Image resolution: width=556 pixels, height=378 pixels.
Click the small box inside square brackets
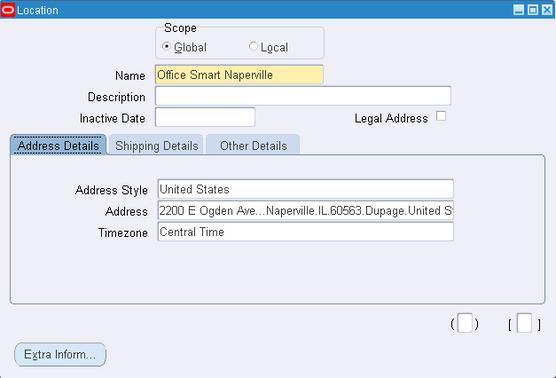point(524,323)
